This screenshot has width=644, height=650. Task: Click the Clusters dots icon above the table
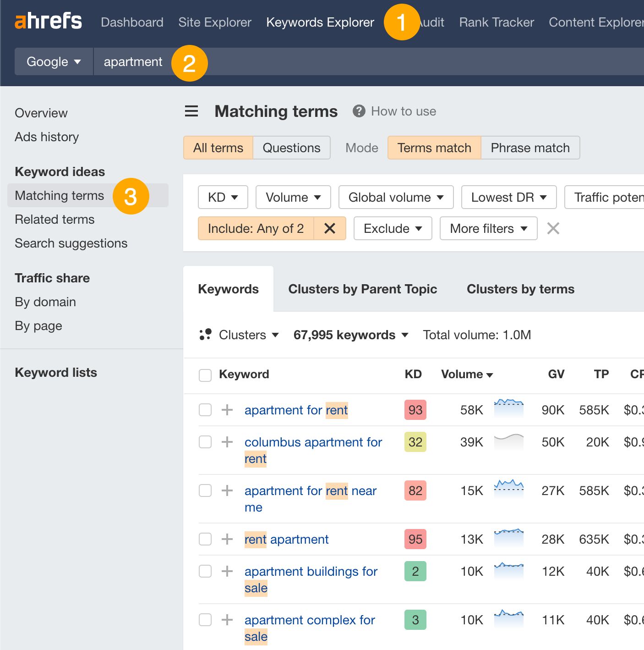[x=206, y=335]
